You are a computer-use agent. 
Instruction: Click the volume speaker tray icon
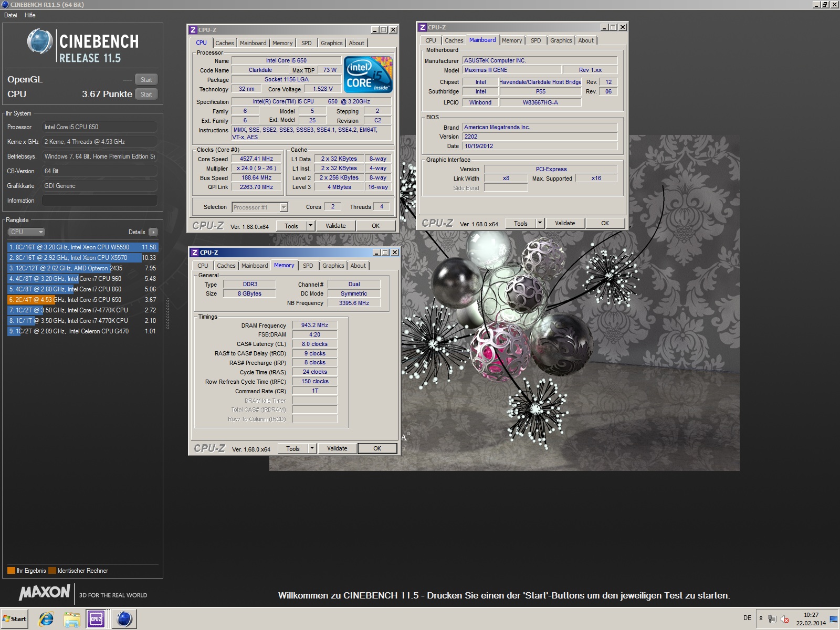coord(784,619)
